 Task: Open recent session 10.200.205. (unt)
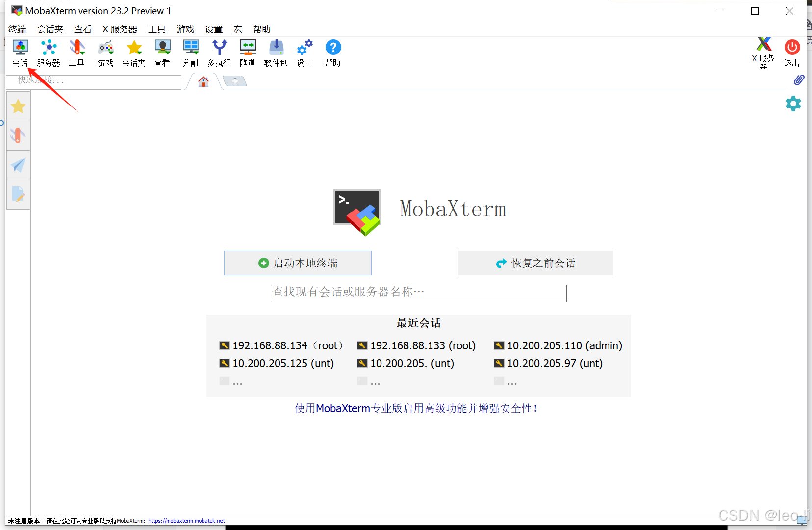(x=406, y=363)
